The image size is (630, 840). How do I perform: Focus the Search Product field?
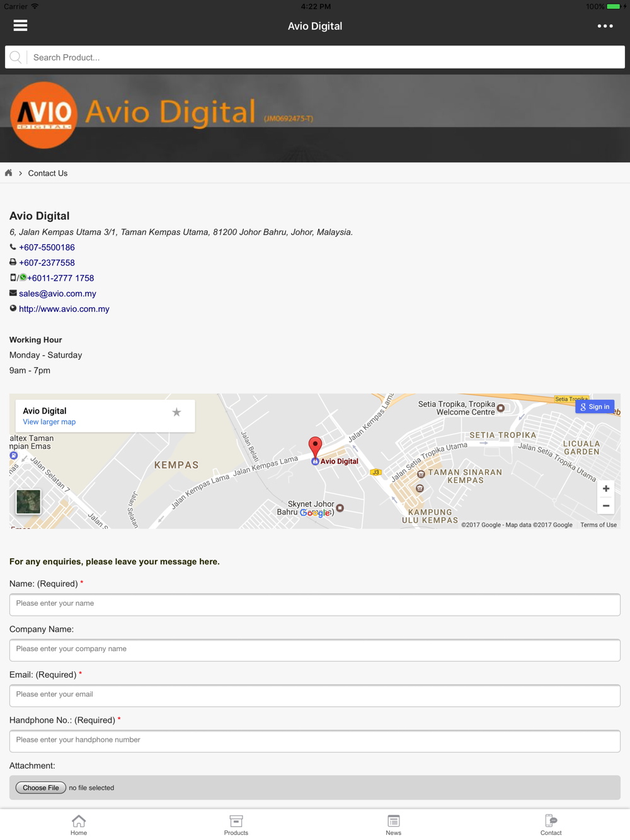tap(315, 57)
